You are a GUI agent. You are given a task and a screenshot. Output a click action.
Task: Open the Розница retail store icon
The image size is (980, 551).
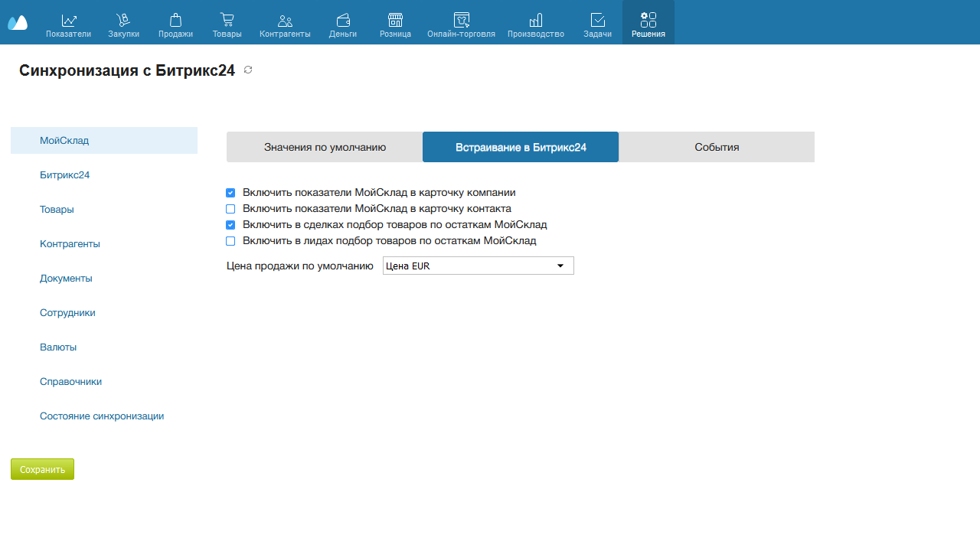[395, 21]
